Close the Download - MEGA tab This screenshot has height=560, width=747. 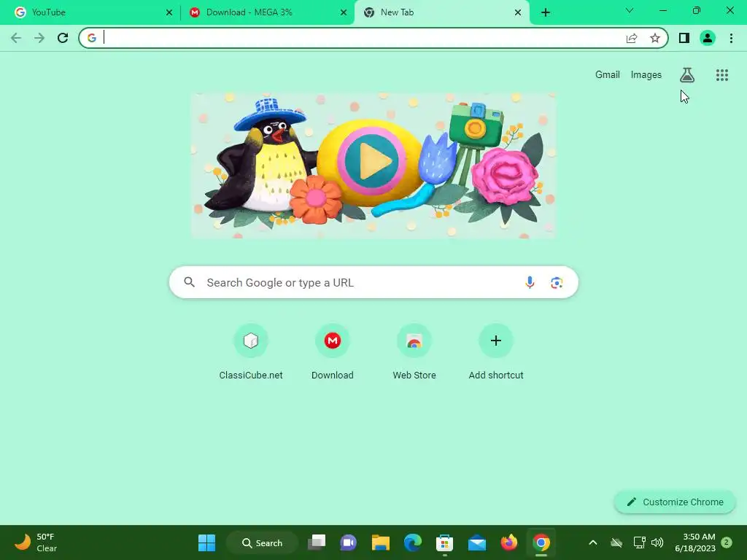(344, 12)
